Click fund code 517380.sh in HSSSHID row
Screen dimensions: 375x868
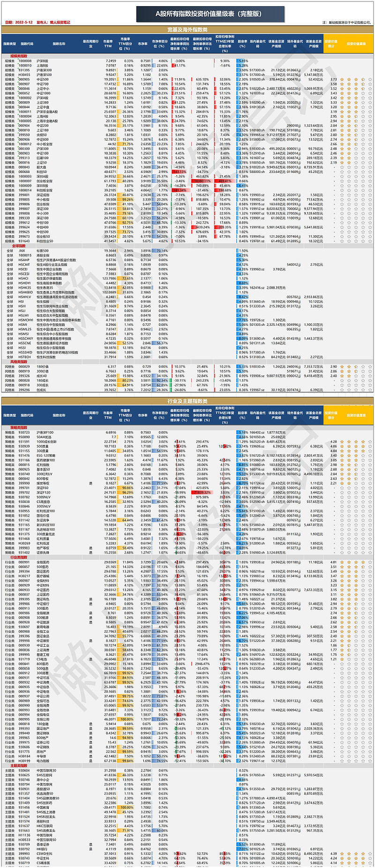(x=257, y=352)
